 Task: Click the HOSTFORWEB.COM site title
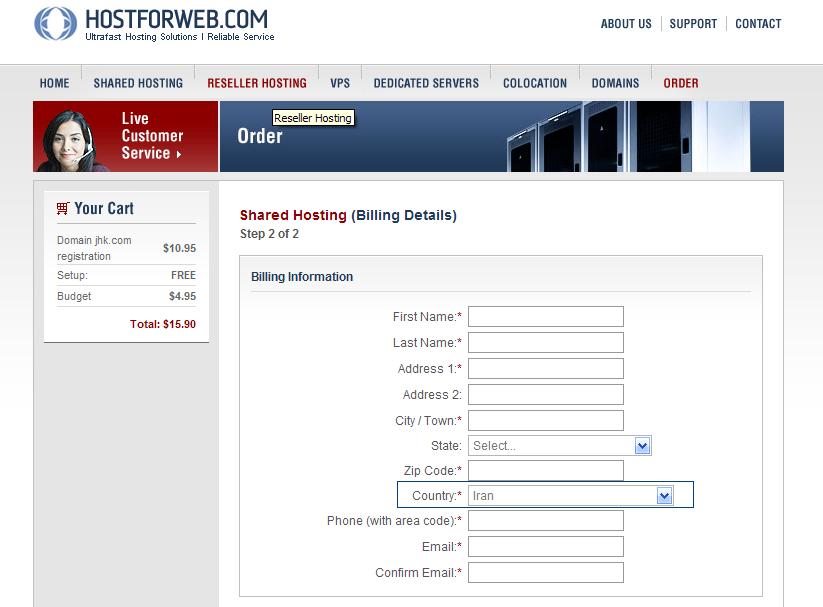176,19
